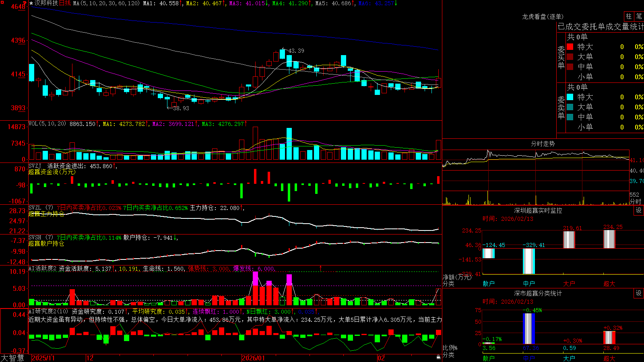Image resolution: width=644 pixels, height=362 pixels.
Task: Click cyan swatch for sell-side 特大
Action: coord(570,97)
